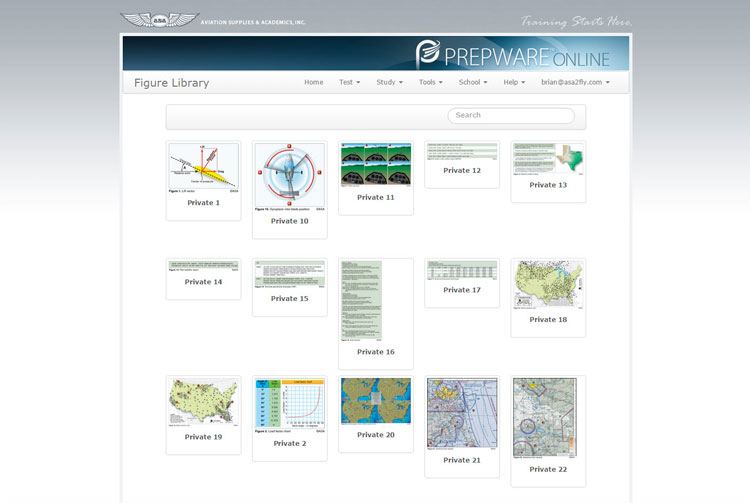This screenshot has height=503, width=750.
Task: Open the Private 10 airplane figure thumbnail
Action: (289, 175)
